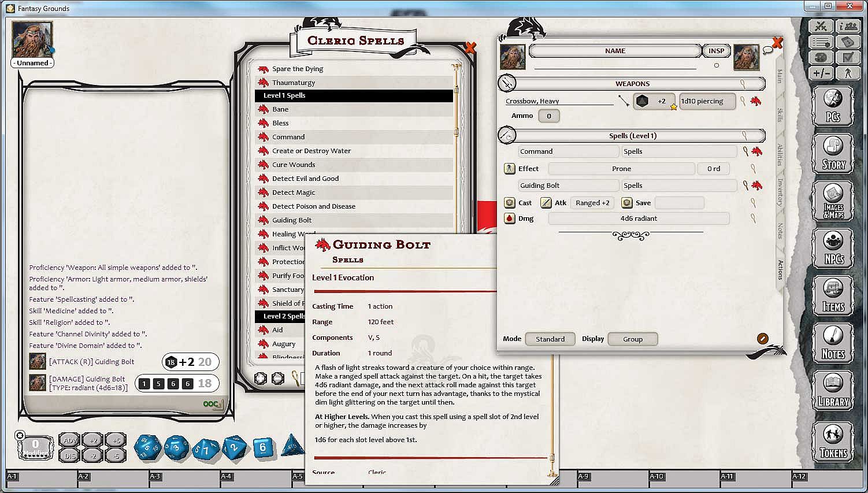The image size is (868, 493).
Task: Pick the blue d12 die
Action: pos(176,447)
